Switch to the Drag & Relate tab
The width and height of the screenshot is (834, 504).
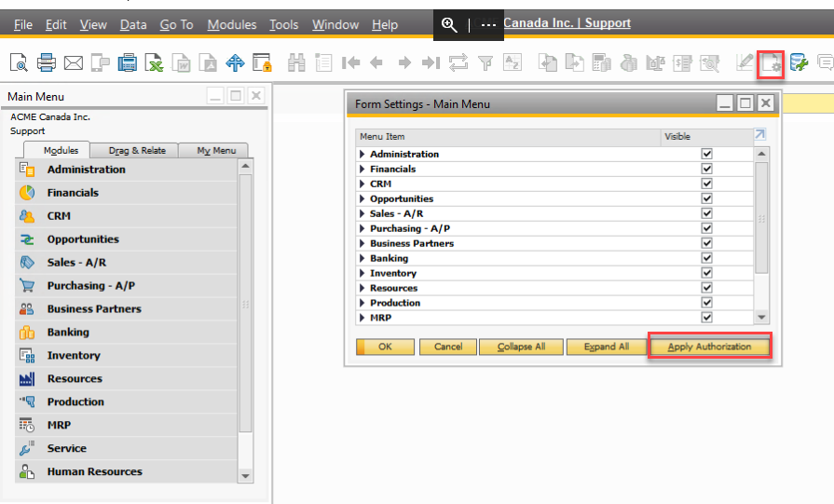(137, 151)
